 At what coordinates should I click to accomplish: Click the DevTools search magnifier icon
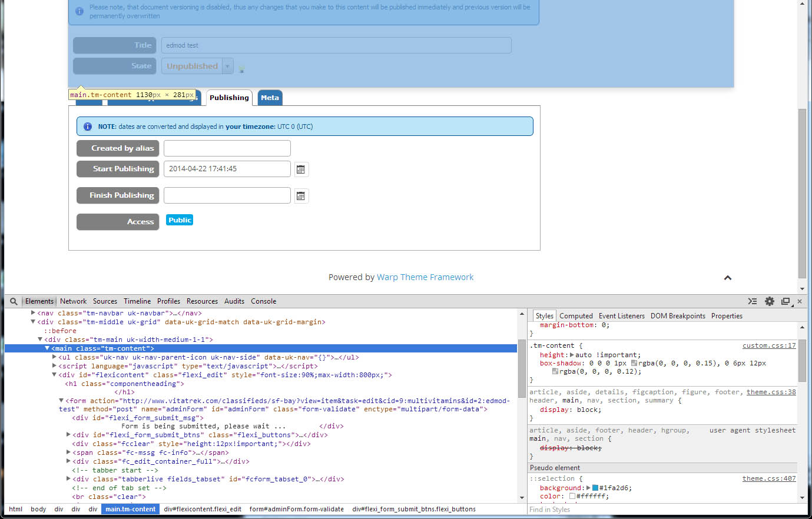[x=14, y=301]
